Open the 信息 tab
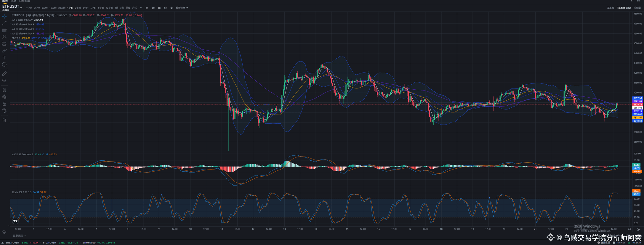644x245 pixels. [13, 1]
